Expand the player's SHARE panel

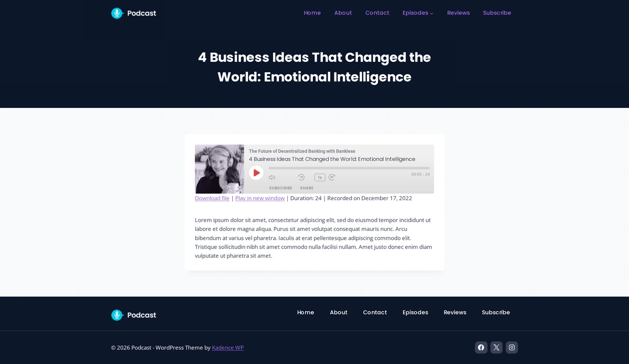pyautogui.click(x=307, y=188)
